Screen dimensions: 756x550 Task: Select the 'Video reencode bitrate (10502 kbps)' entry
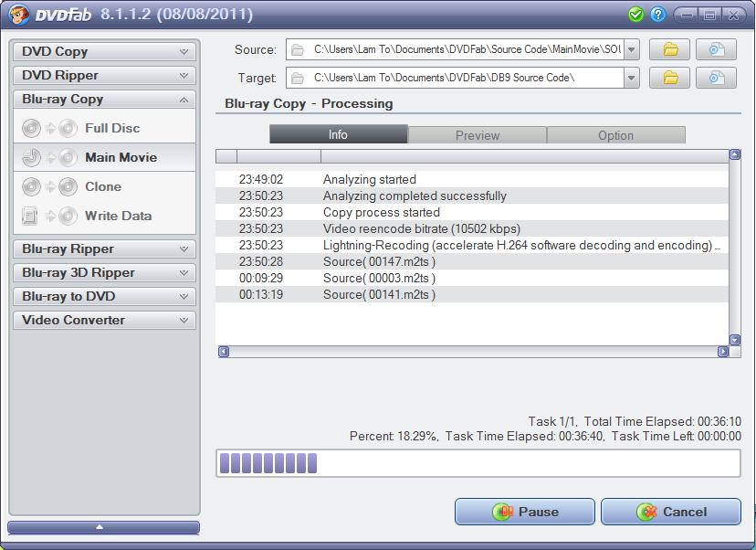tap(471, 228)
